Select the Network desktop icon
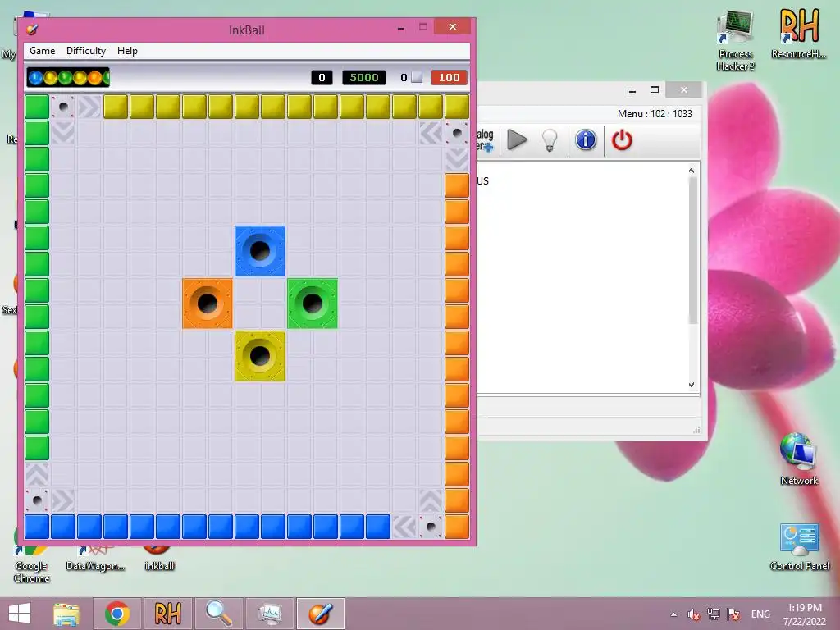 click(x=799, y=459)
